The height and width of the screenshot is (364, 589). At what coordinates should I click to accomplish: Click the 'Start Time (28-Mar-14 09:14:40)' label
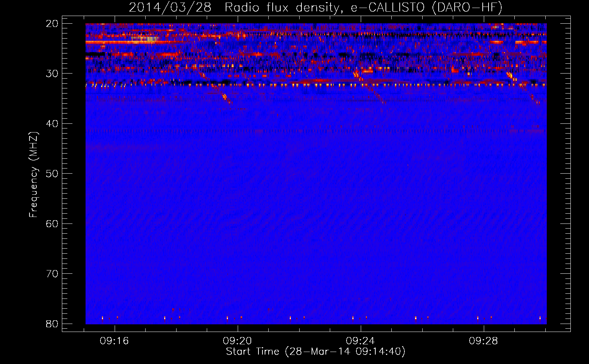pyautogui.click(x=316, y=352)
